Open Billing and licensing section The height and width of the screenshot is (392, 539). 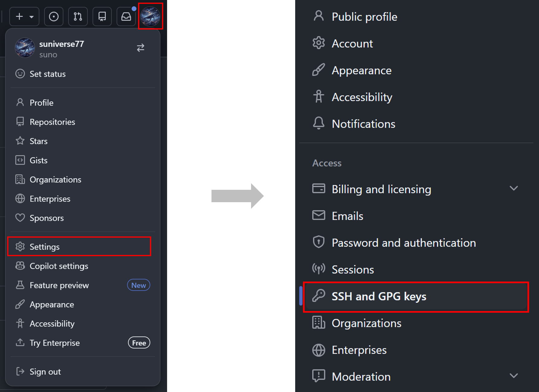(x=416, y=189)
